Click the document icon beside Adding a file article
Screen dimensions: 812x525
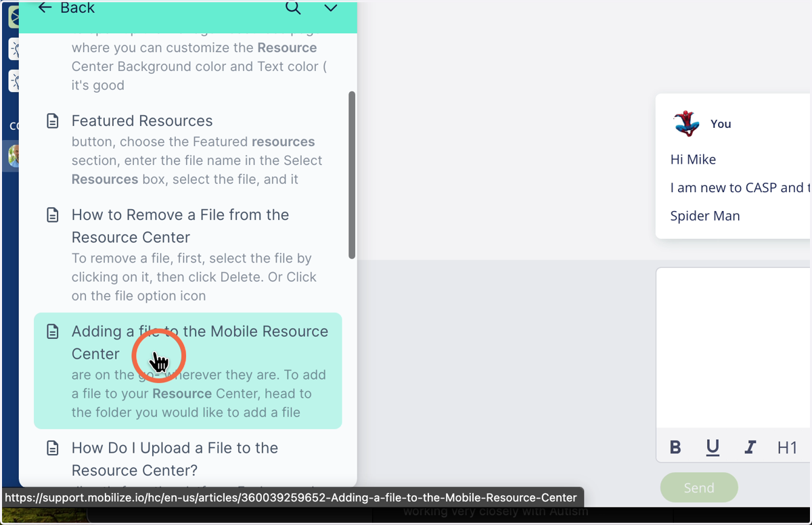tap(52, 332)
